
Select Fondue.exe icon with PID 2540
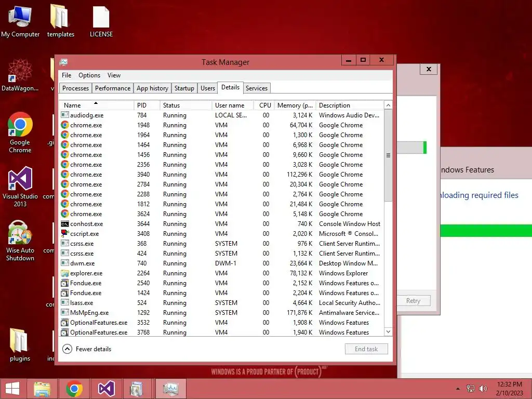pos(64,283)
